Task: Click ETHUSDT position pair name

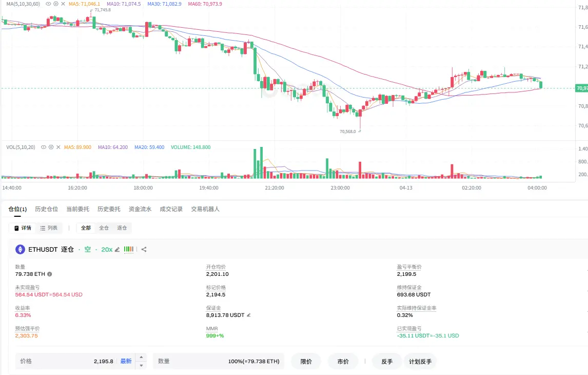Action: (43, 249)
